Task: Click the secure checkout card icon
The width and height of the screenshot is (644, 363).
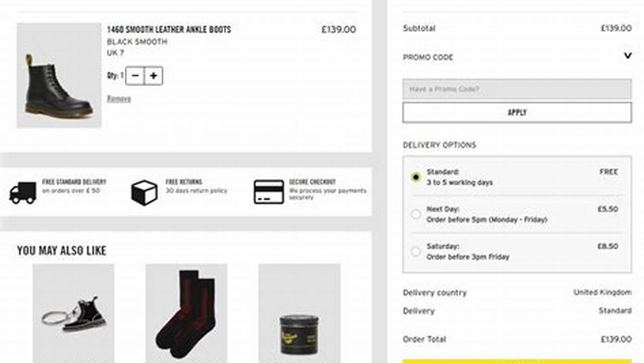Action: pos(269,192)
